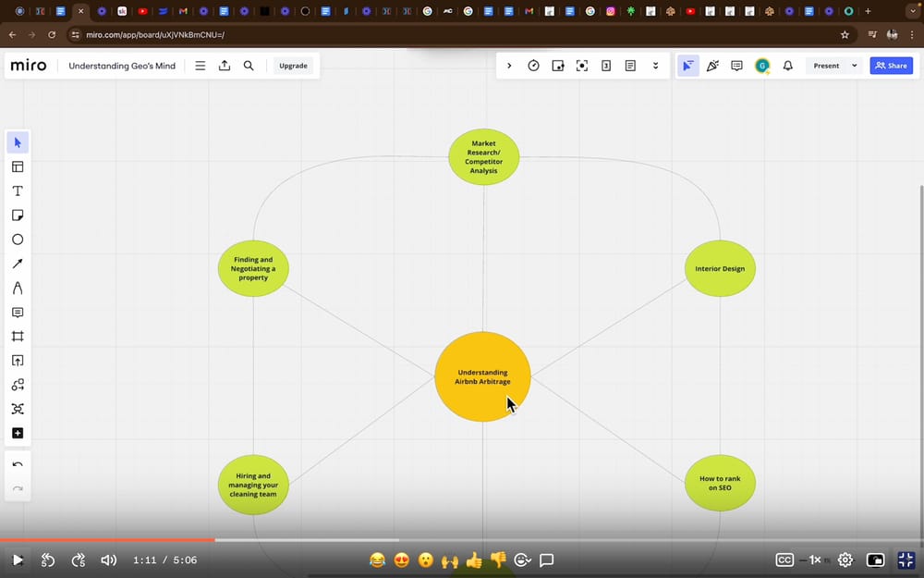Select the Finding and Negotiating a property node

click(x=253, y=268)
